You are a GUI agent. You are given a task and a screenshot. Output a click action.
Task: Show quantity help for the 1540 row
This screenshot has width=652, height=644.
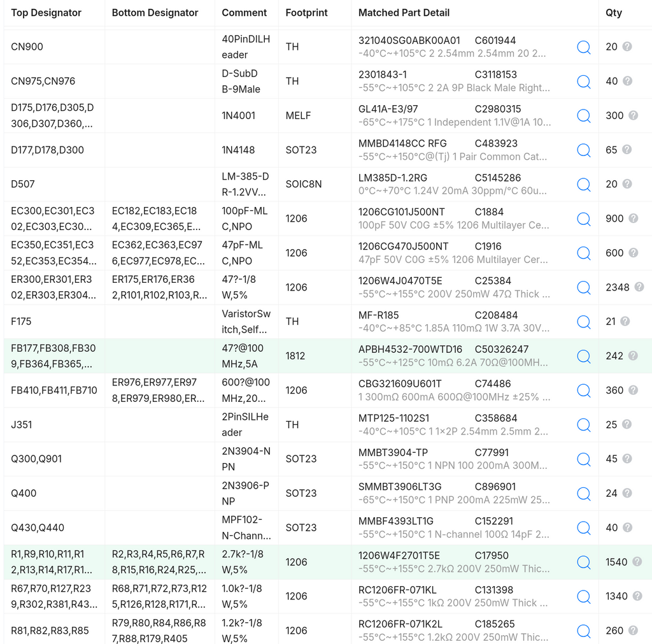click(x=637, y=562)
